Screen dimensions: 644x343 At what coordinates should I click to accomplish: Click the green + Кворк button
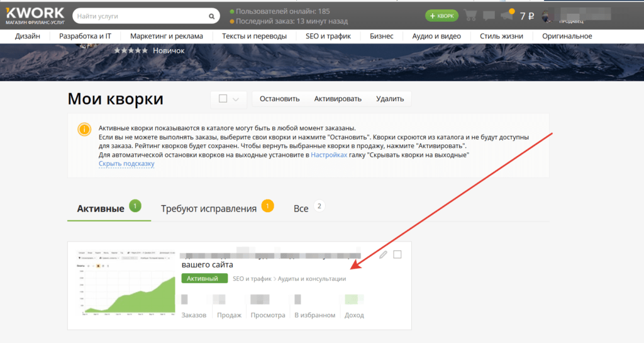(x=441, y=16)
